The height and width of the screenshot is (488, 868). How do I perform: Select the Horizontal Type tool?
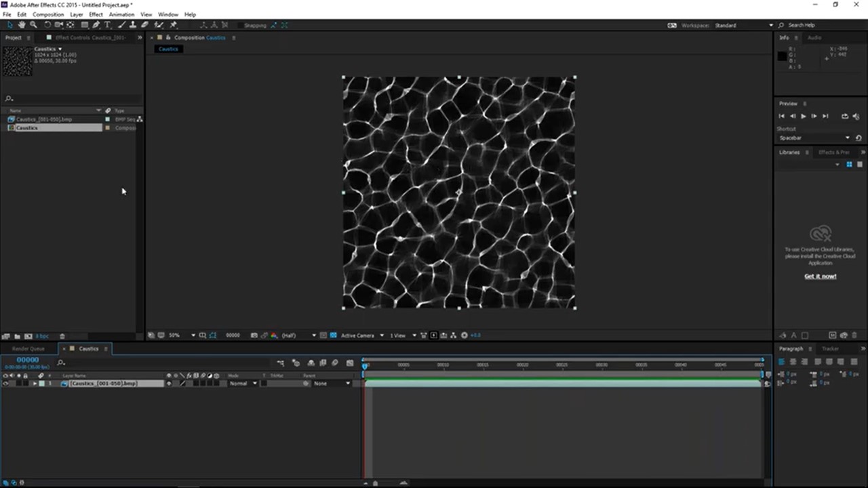tap(107, 25)
